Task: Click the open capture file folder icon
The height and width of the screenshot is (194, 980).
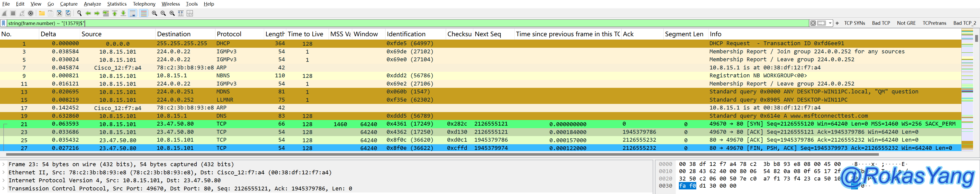Action: point(42,13)
